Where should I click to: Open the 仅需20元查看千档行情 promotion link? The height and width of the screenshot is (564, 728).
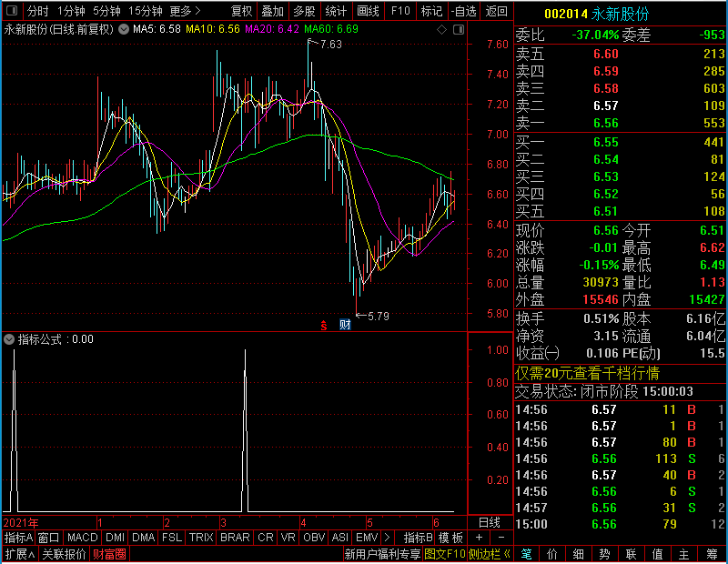point(587,373)
